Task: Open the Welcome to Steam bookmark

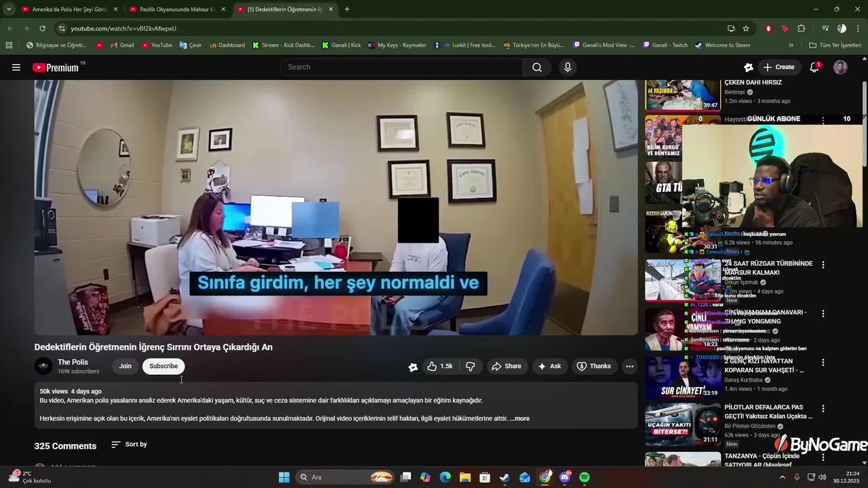Action: [722, 45]
